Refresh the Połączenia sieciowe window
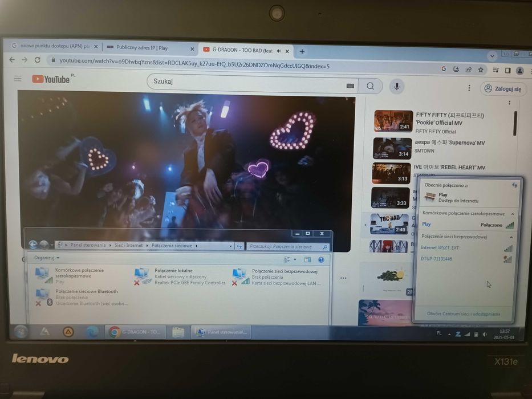532x399 pixels. click(x=239, y=247)
